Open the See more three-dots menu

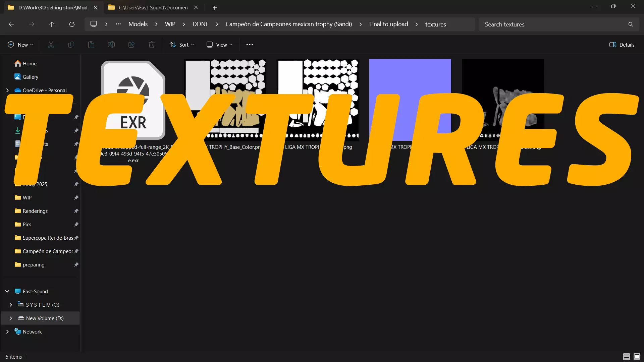250,45
